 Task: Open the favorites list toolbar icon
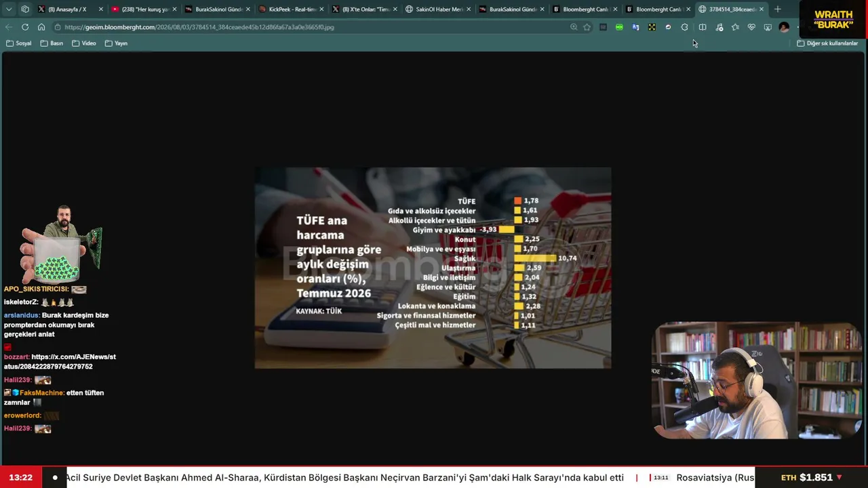click(735, 27)
